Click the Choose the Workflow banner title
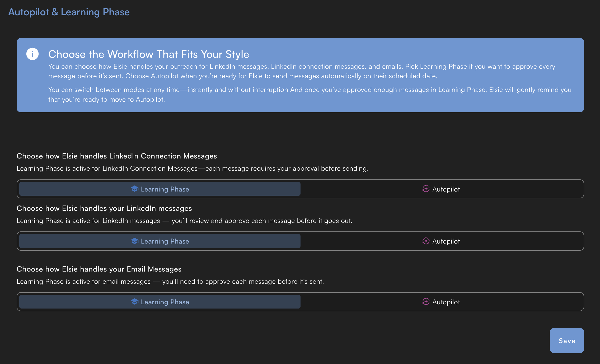The image size is (600, 364). pos(149,54)
